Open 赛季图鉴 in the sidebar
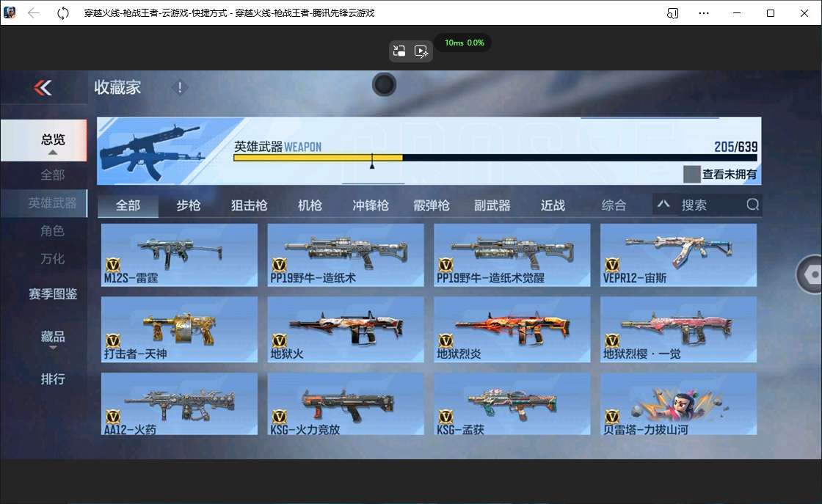822x504 pixels. pos(52,294)
